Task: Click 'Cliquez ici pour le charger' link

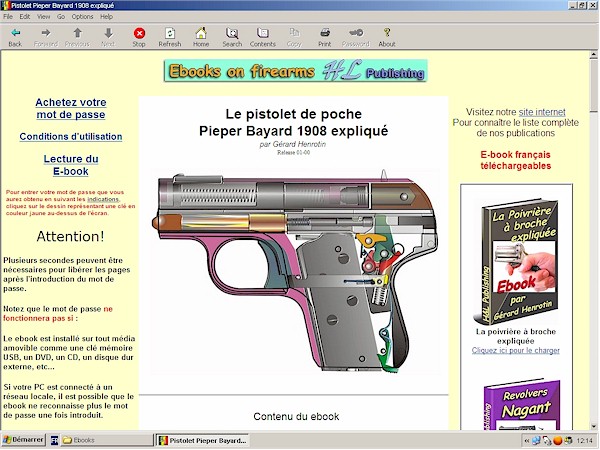Action: 515,351
